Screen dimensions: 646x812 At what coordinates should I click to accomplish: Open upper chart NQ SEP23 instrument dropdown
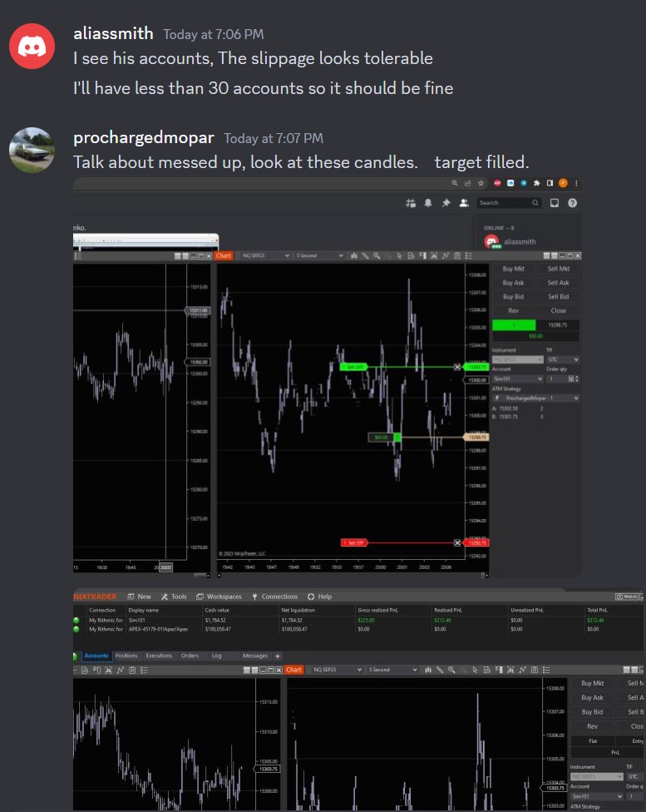pyautogui.click(x=264, y=255)
